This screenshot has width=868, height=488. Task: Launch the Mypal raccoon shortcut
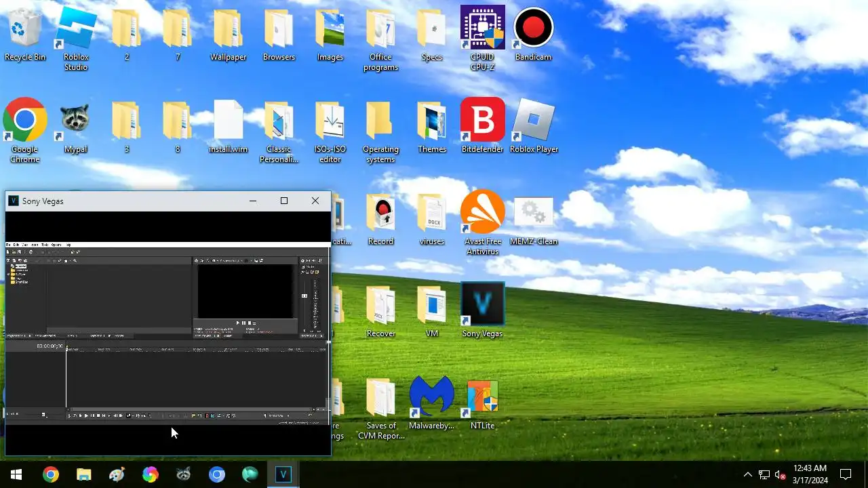click(76, 127)
